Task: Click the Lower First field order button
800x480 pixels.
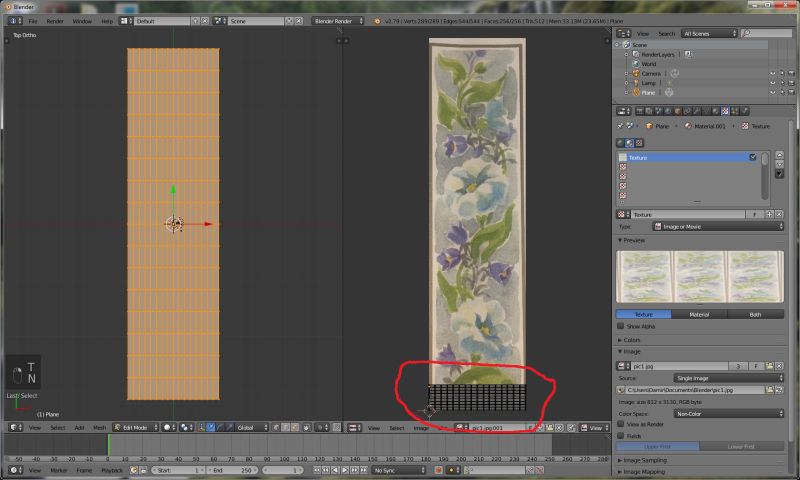Action: tap(741, 446)
